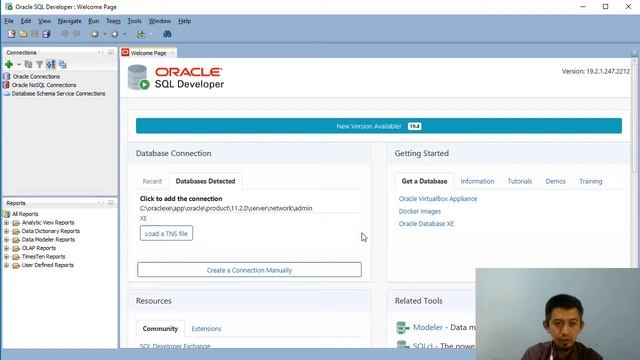Open the Oracle Database XE link
Screen dimensions: 640x360
point(426,224)
